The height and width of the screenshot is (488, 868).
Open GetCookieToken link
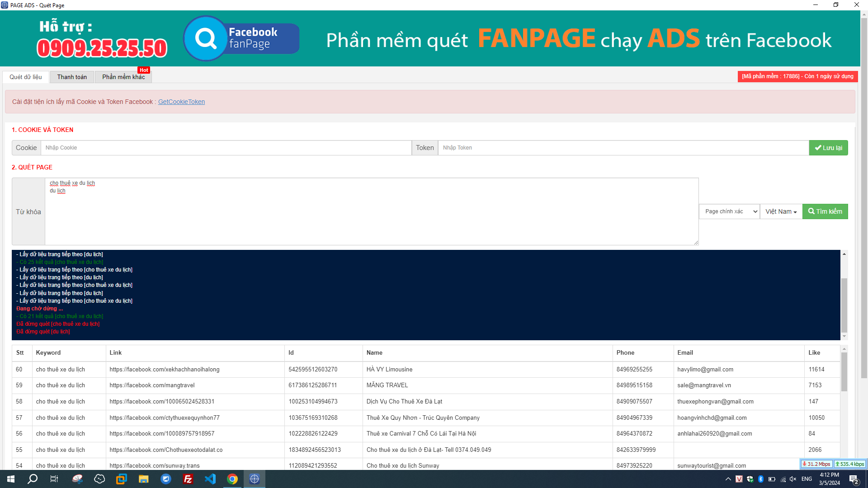(x=181, y=102)
